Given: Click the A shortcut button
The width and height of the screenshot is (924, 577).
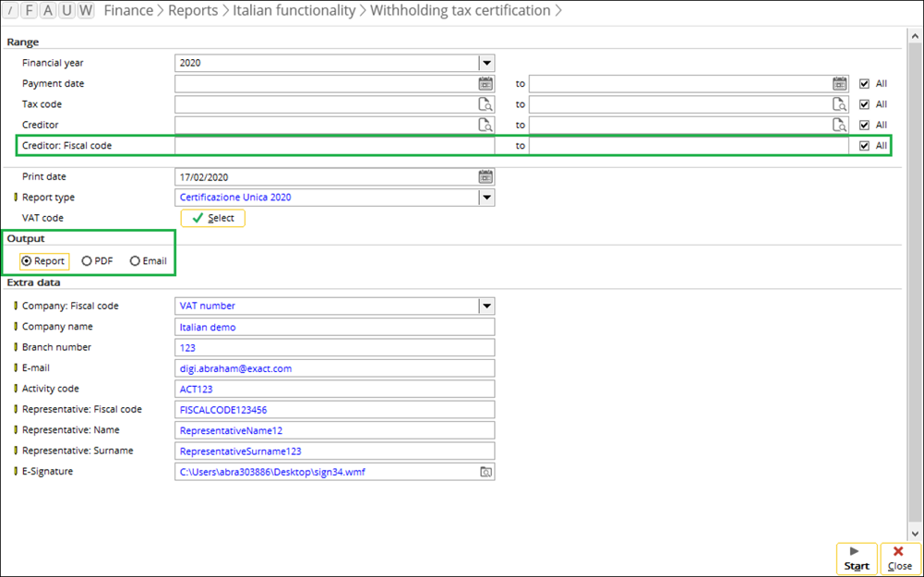Looking at the screenshot, I should 48,10.
